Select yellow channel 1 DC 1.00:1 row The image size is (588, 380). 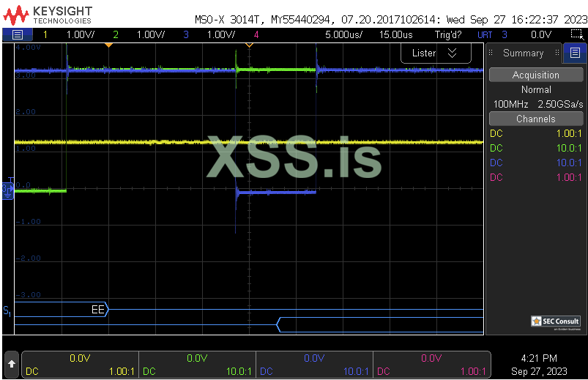[x=536, y=133]
